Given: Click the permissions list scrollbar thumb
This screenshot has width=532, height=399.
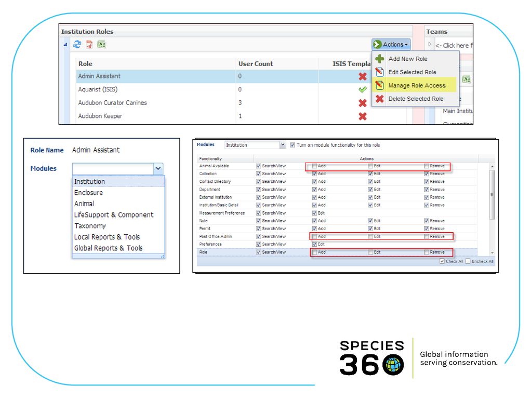Looking at the screenshot, I should pyautogui.click(x=492, y=195).
